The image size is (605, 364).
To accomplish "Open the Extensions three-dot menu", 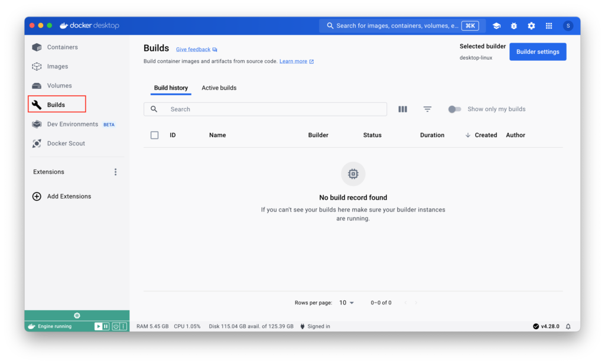I will point(115,172).
